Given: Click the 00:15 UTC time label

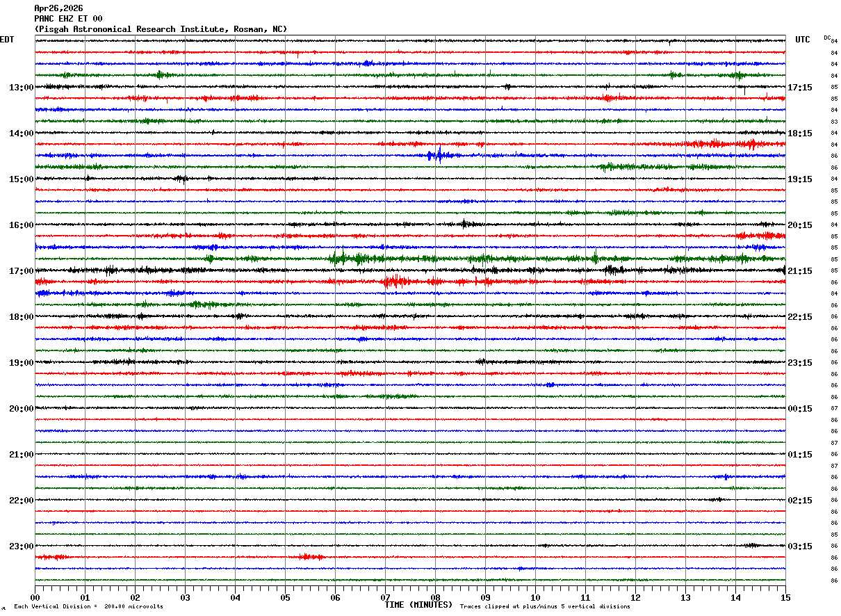Looking at the screenshot, I should [x=800, y=409].
